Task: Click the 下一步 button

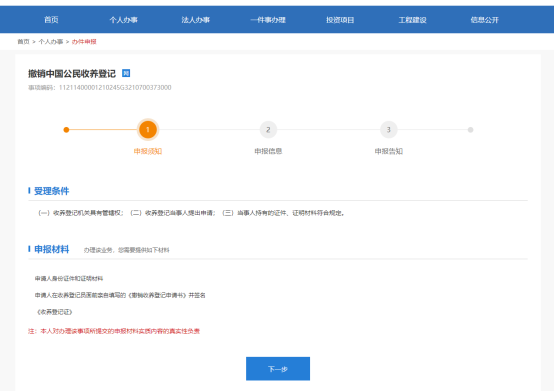Action: pos(278,369)
